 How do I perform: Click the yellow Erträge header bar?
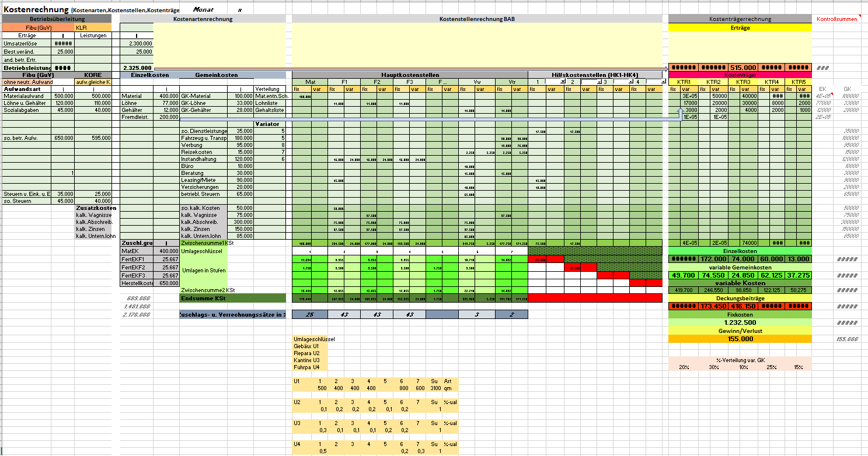click(x=740, y=27)
